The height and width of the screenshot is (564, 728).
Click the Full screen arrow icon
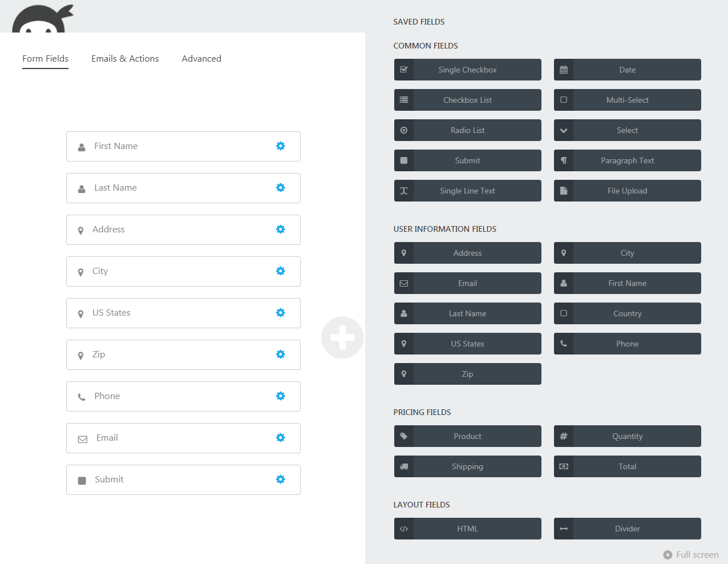(x=668, y=555)
